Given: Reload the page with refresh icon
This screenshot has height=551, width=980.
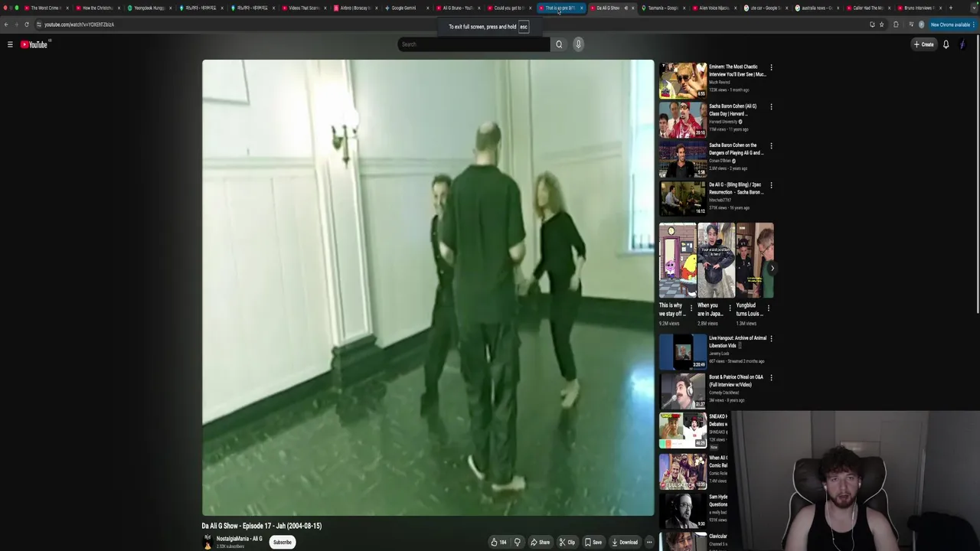Looking at the screenshot, I should 27,24.
